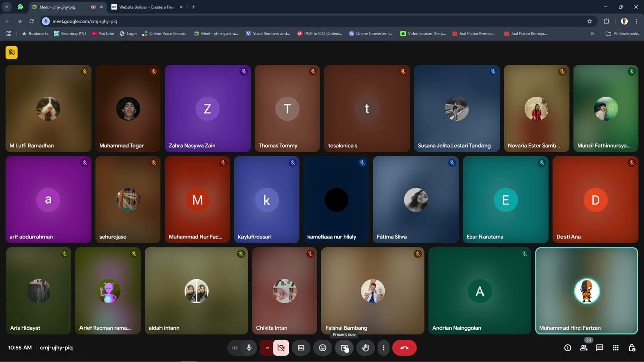Select Zahra Nasywa Zain participant tile
Viewport: 644px width, 362px height.
point(207,109)
